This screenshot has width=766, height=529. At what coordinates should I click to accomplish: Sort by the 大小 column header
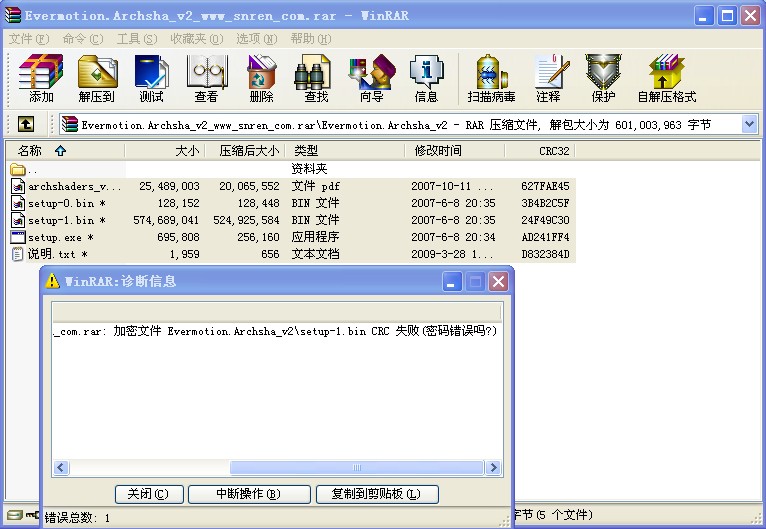click(x=165, y=150)
